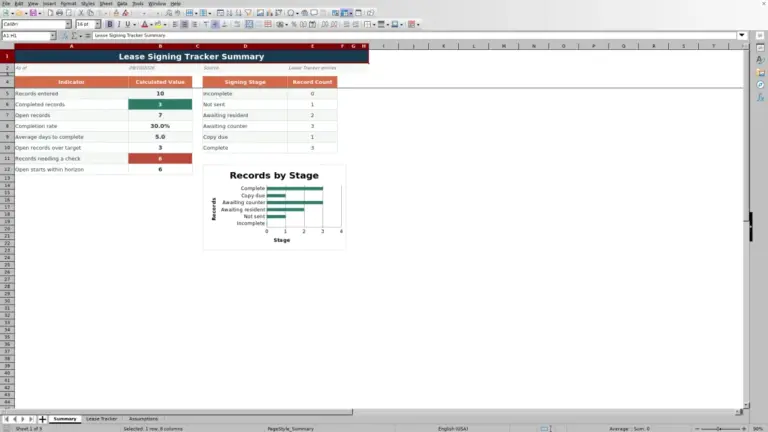The image size is (768, 432).
Task: Click the Merge and center cells icon
Action: pyautogui.click(x=249, y=24)
